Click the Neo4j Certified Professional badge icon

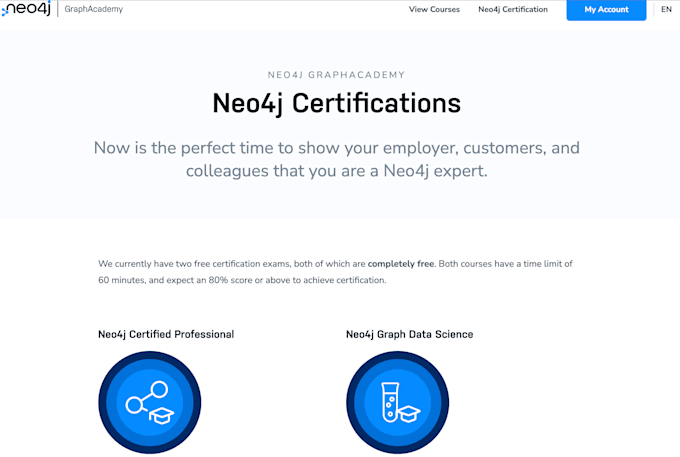click(x=150, y=402)
